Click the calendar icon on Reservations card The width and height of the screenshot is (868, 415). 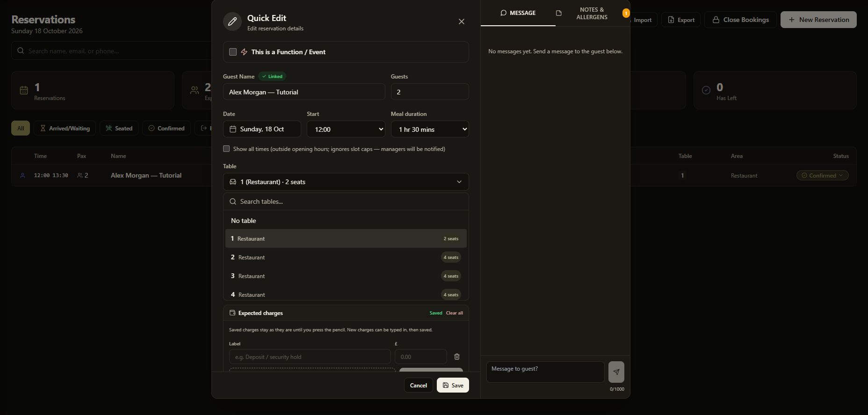(24, 90)
